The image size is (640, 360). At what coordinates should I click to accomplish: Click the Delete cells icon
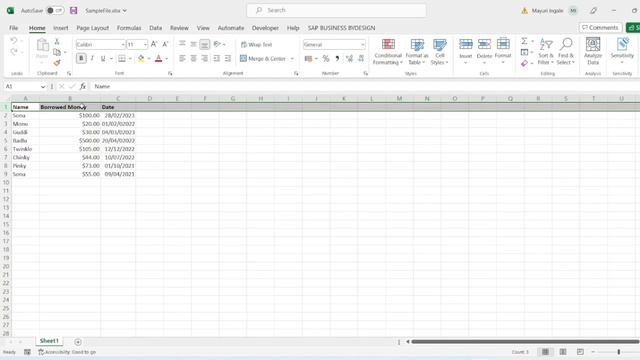(x=484, y=44)
